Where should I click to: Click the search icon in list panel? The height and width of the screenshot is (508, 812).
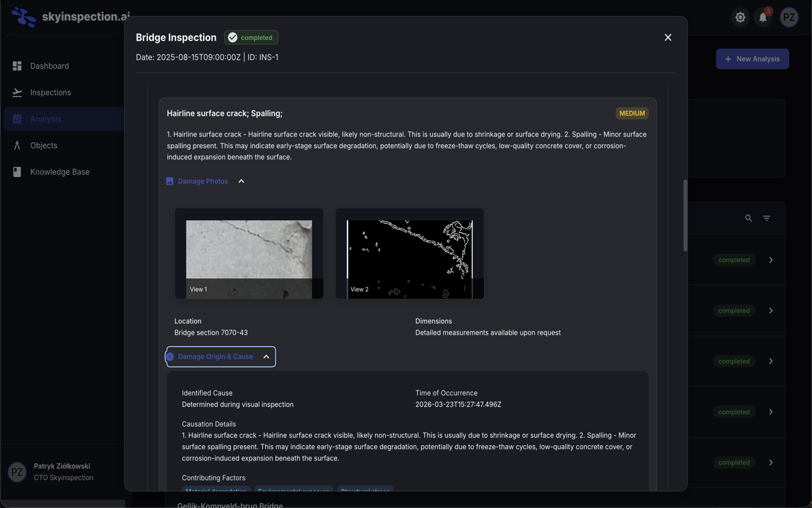click(749, 218)
